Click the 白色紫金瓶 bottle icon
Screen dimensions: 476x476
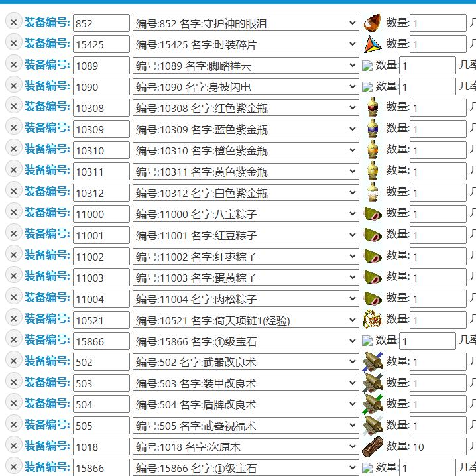(x=373, y=192)
